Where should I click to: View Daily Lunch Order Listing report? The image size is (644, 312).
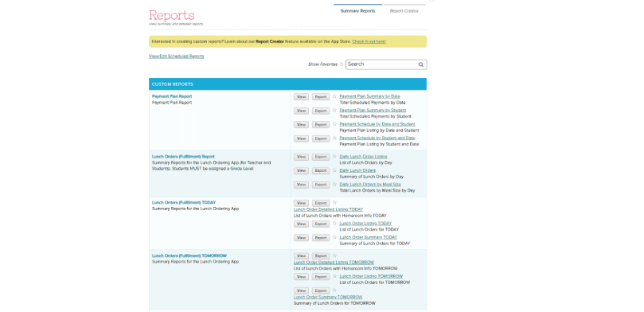click(301, 157)
